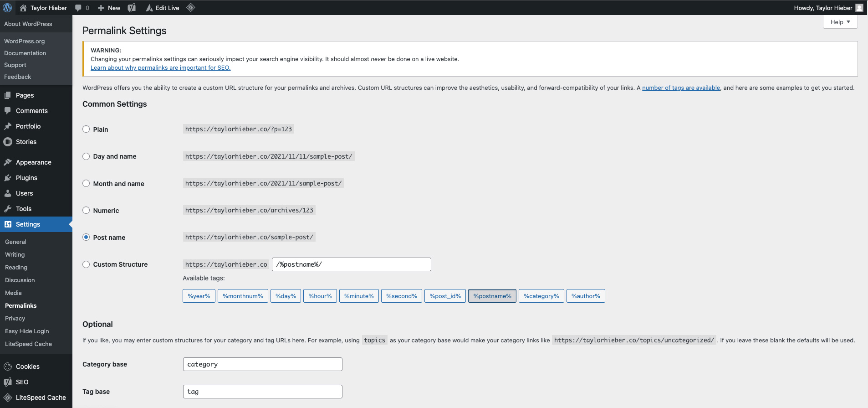Open the comments bubble icon in admin bar
This screenshot has width=868, height=408.
(78, 8)
